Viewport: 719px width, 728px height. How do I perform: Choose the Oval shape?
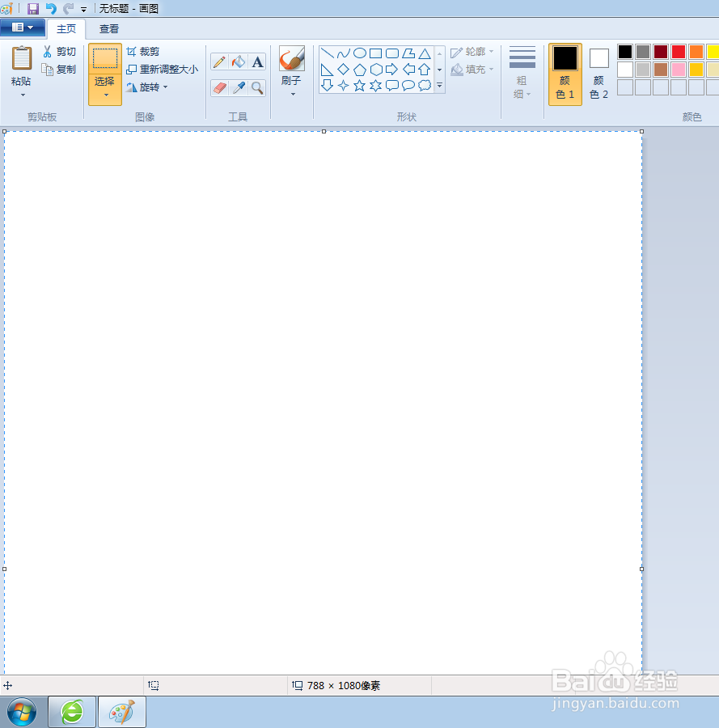pyautogui.click(x=360, y=53)
